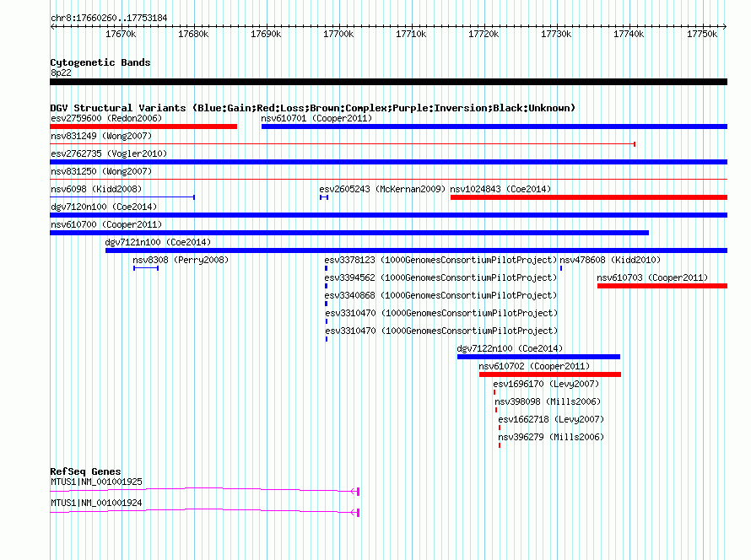Open the Cytogenetic Bands track heading
Image resolution: width=751 pixels, height=560 pixels.
click(100, 62)
